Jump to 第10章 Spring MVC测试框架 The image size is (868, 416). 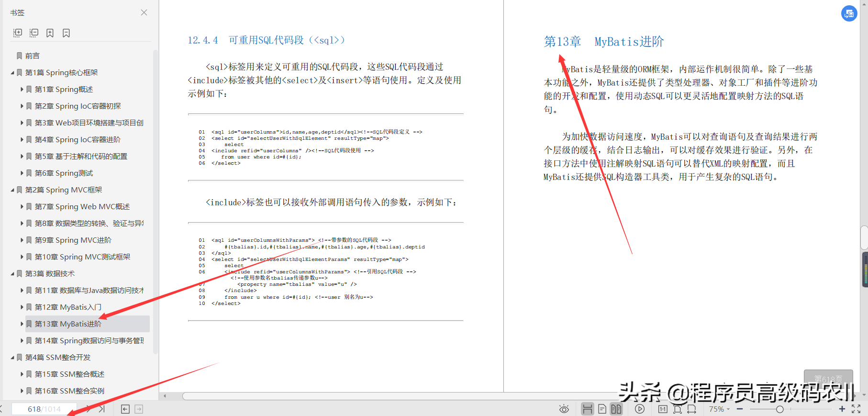pyautogui.click(x=82, y=257)
